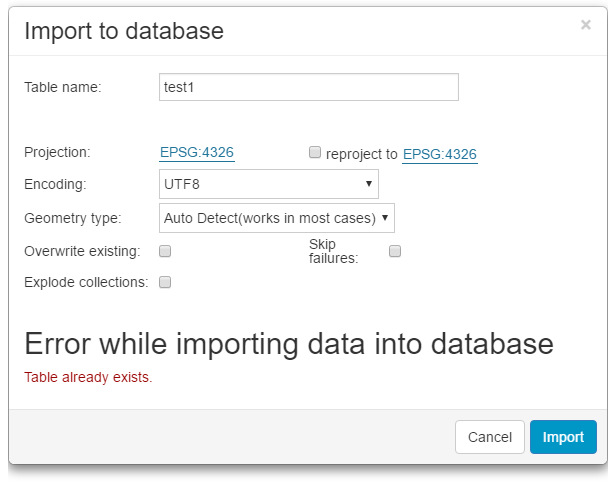Screen dimensions: 614x499
Task: Click the blue Import button
Action: coord(563,437)
